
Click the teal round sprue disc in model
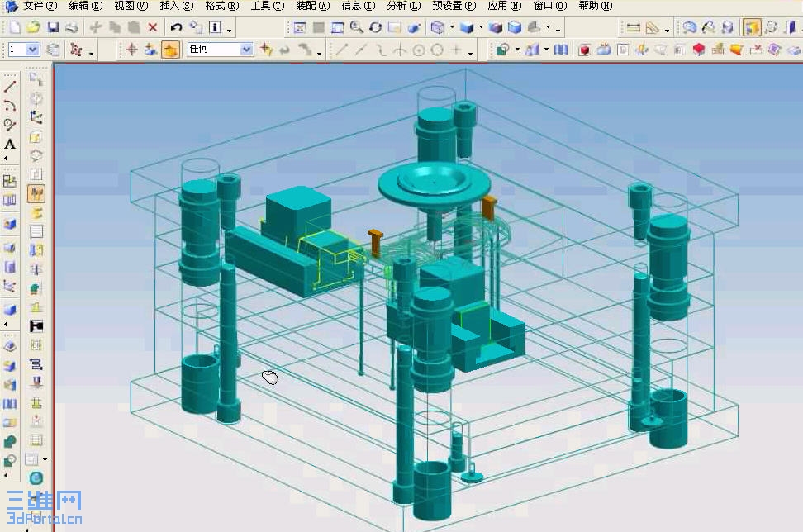click(434, 185)
